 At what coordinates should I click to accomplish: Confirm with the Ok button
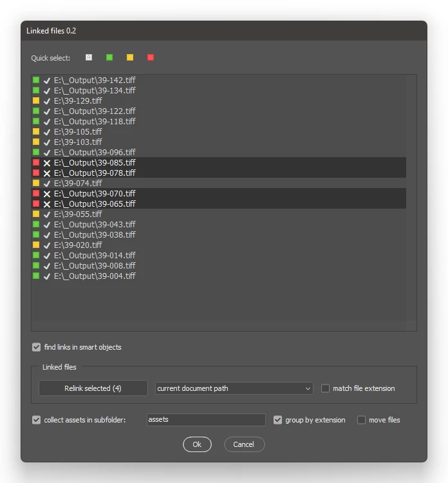(197, 444)
